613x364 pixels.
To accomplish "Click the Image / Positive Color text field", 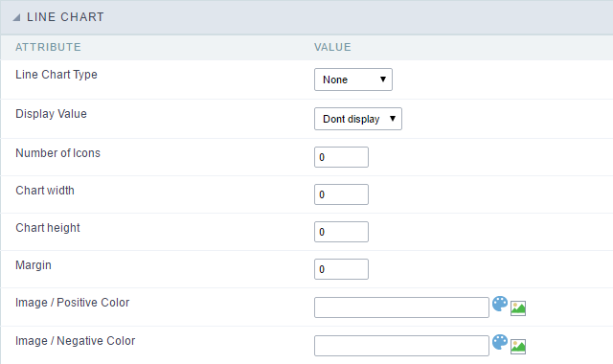I will (401, 307).
